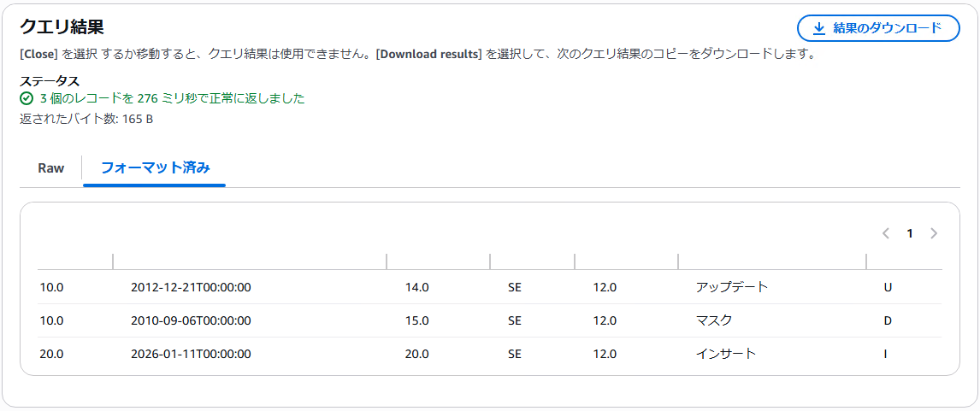Select page number 1 in pagination
The image size is (980, 411).
click(x=910, y=233)
